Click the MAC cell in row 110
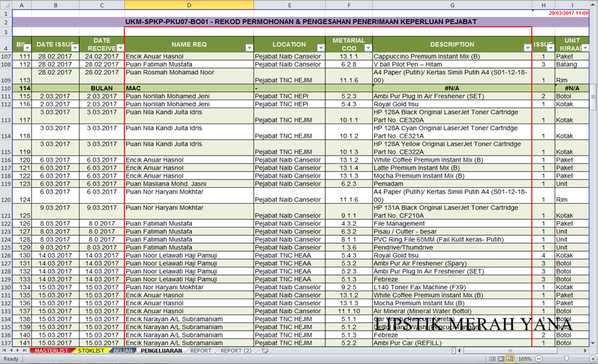 (x=189, y=88)
